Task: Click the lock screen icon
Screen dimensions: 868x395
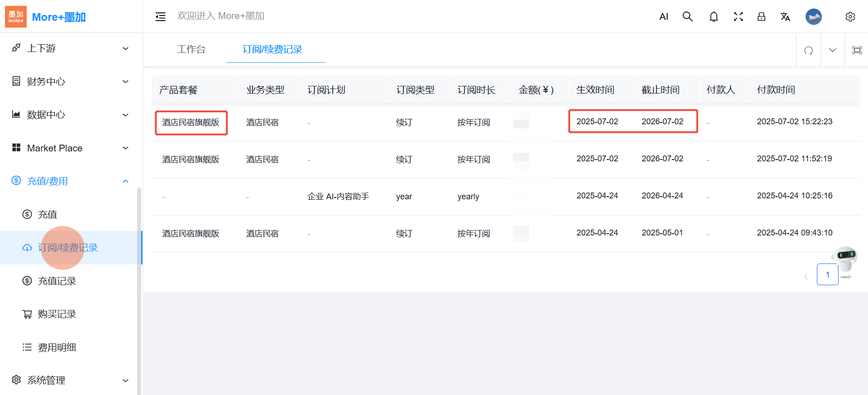Action: click(761, 17)
